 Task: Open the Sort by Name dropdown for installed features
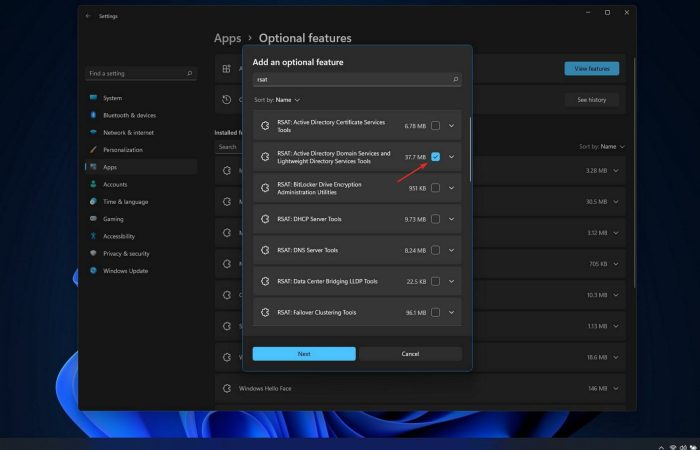(602, 146)
